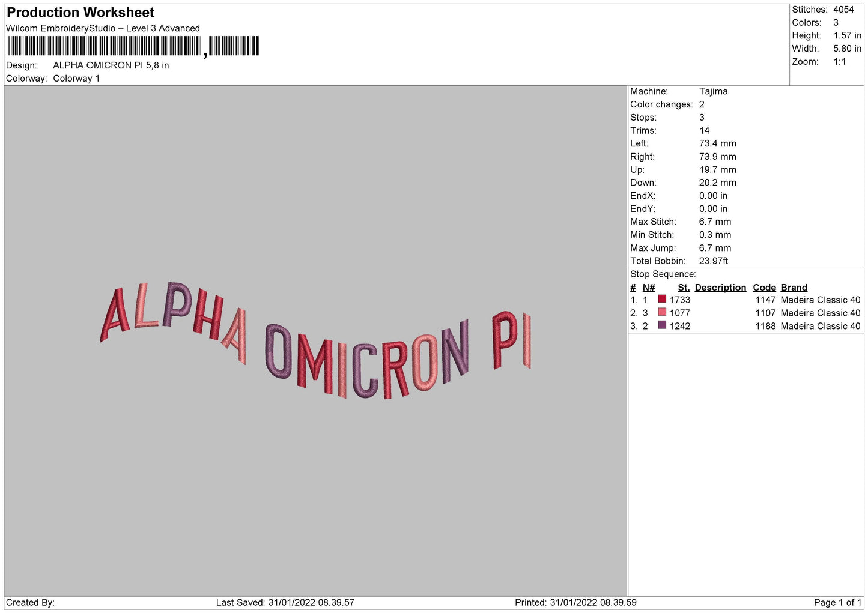Click thread code 1147 in stop sequence
Image resolution: width=868 pixels, height=613 pixels.
coord(765,300)
